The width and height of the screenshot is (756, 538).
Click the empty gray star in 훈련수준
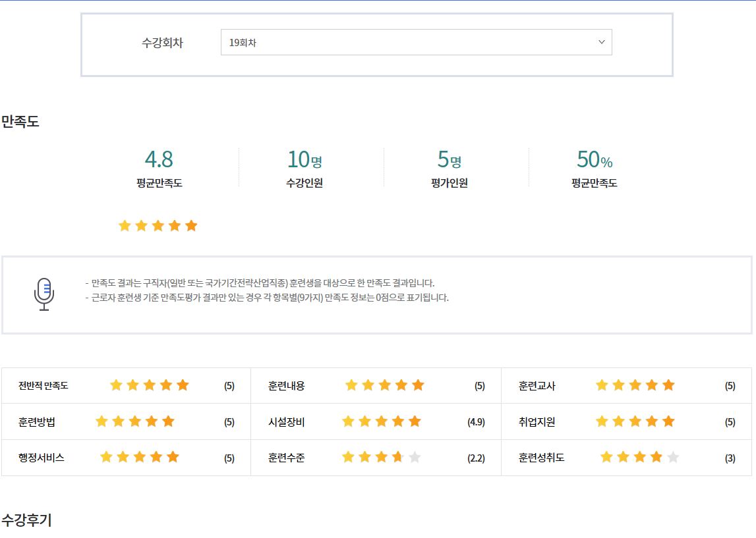415,457
